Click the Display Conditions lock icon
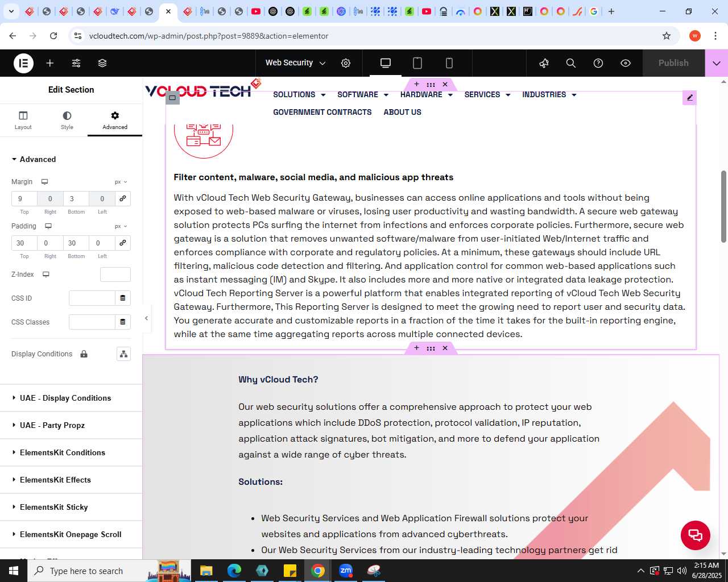The height and width of the screenshot is (582, 728). (x=84, y=354)
